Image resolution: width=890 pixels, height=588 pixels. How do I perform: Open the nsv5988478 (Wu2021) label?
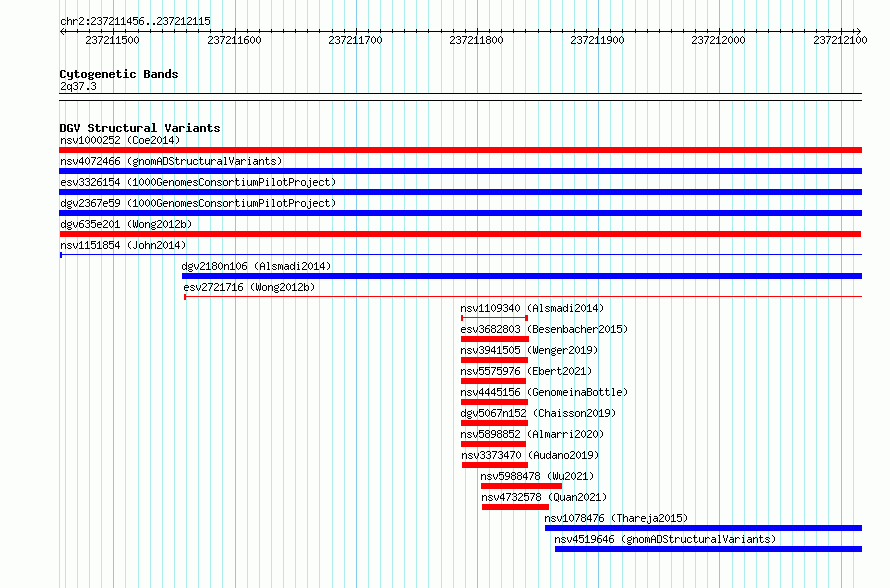click(537, 476)
